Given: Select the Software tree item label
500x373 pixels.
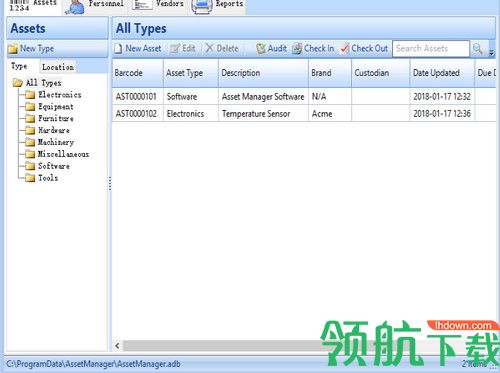Looking at the screenshot, I should tap(54, 166).
